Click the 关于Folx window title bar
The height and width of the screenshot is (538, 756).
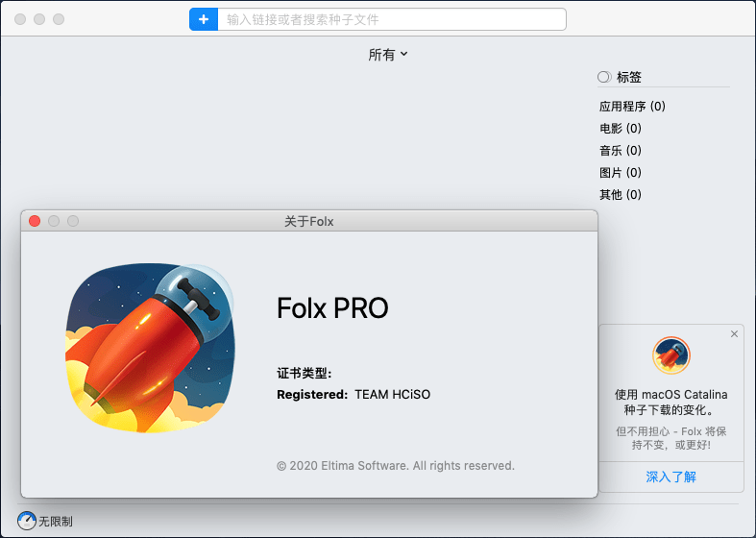coord(309,221)
